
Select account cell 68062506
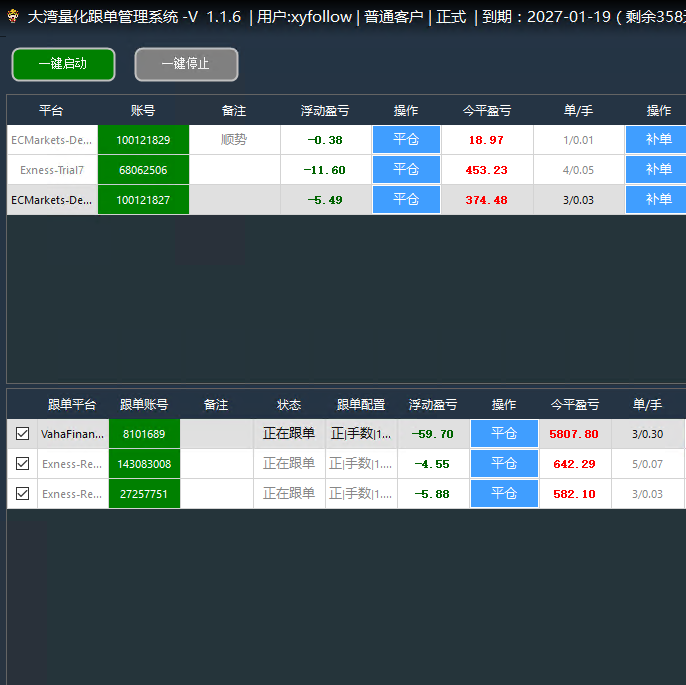[143, 170]
